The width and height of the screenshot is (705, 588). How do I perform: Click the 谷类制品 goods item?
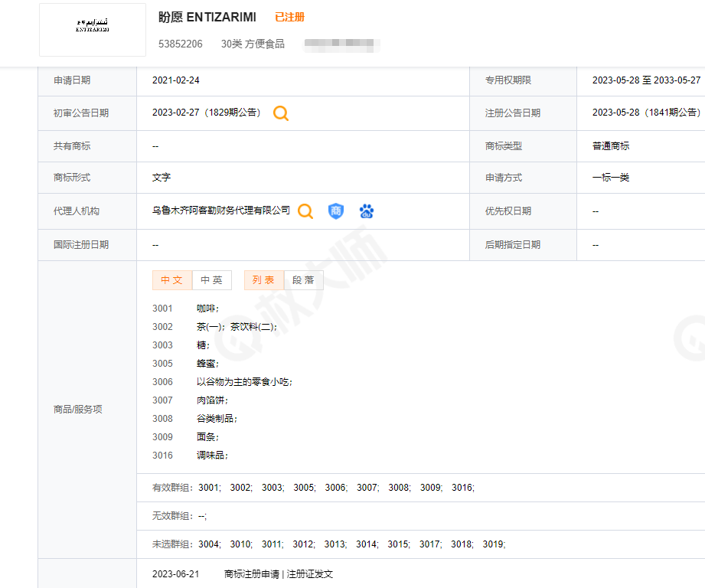pyautogui.click(x=217, y=419)
